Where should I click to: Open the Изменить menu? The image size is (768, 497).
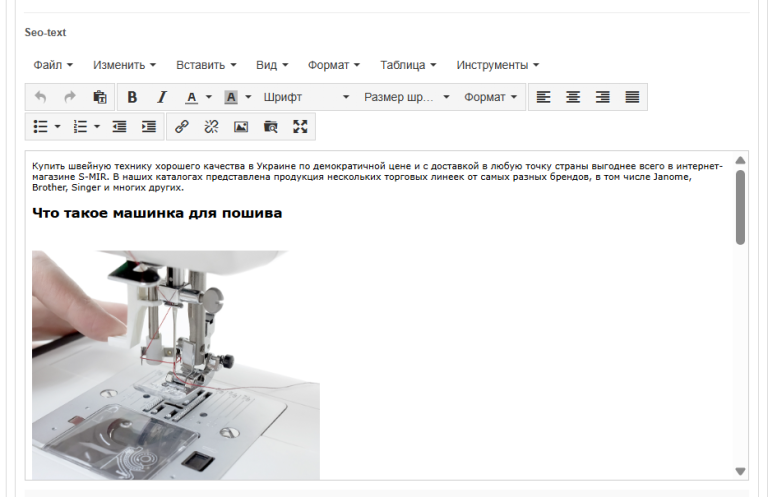click(x=124, y=65)
